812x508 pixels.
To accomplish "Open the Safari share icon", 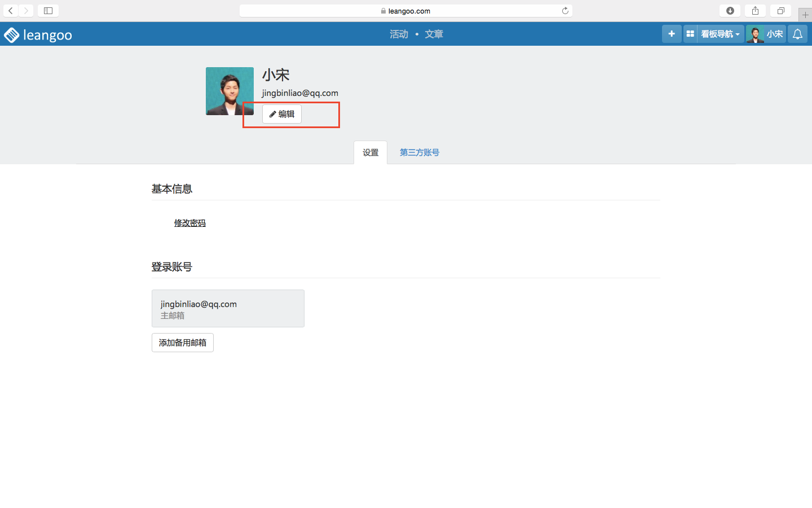I will point(755,11).
